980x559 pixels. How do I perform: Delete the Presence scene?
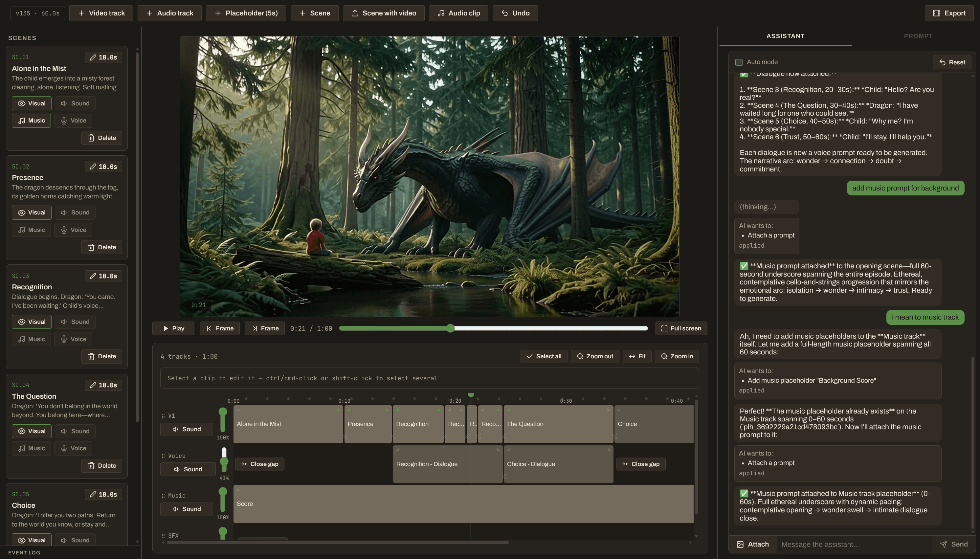tap(102, 247)
